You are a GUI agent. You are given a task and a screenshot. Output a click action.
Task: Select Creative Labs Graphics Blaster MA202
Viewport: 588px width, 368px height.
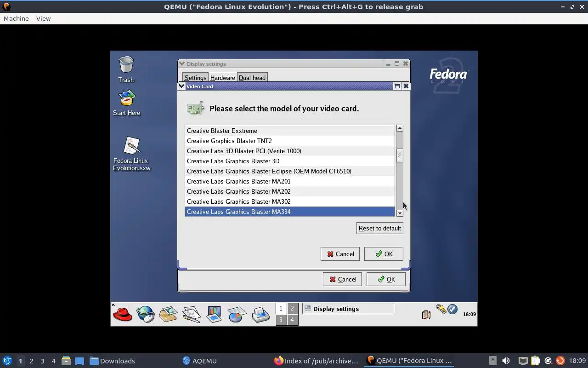pyautogui.click(x=290, y=191)
